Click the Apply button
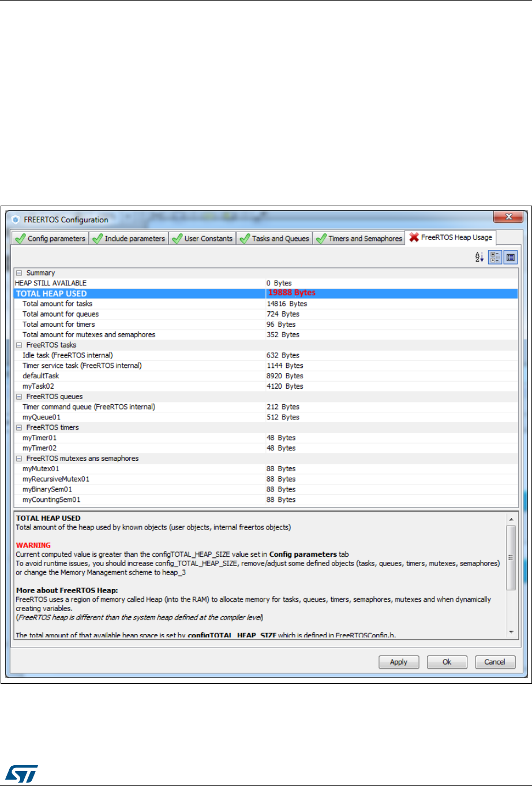The height and width of the screenshot is (786, 532). point(399,662)
